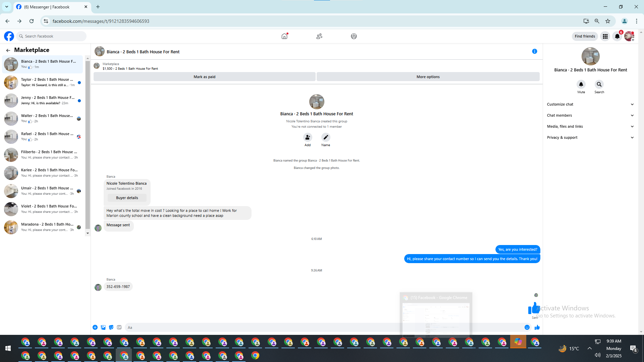The image size is (644, 362).
Task: Open Rafael's conversation
Action: point(43,137)
